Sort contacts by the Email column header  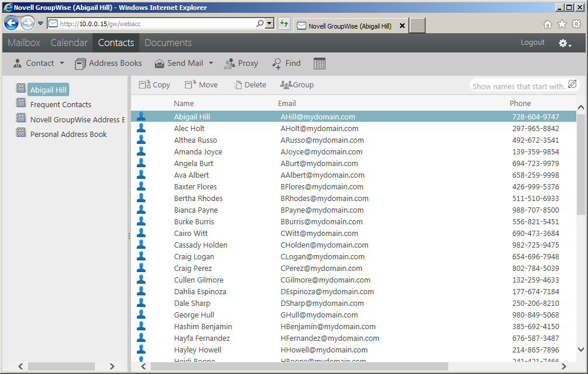point(287,104)
